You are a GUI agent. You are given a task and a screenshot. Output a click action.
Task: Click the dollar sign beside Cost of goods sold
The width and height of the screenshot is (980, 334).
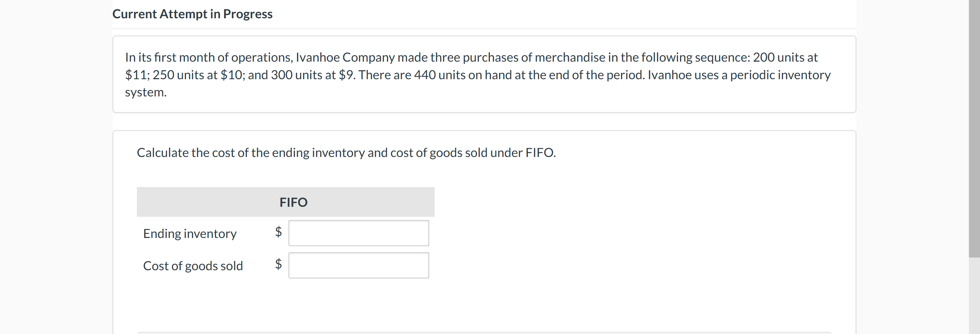point(278,264)
